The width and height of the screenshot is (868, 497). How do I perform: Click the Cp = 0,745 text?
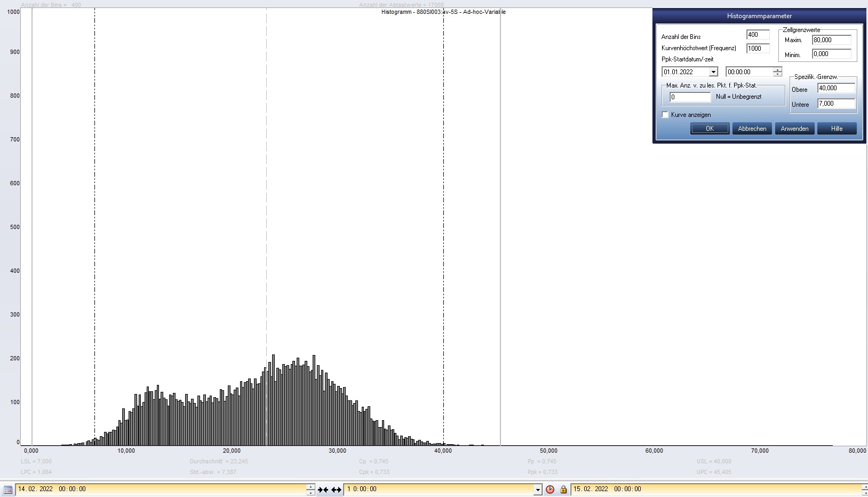point(373,461)
